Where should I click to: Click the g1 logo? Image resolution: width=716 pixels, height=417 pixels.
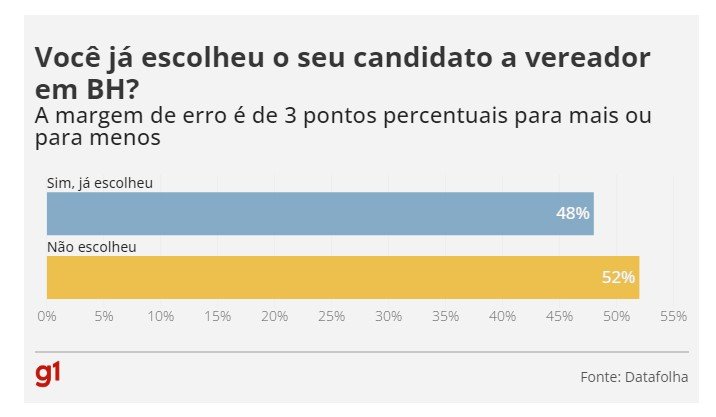point(48,375)
